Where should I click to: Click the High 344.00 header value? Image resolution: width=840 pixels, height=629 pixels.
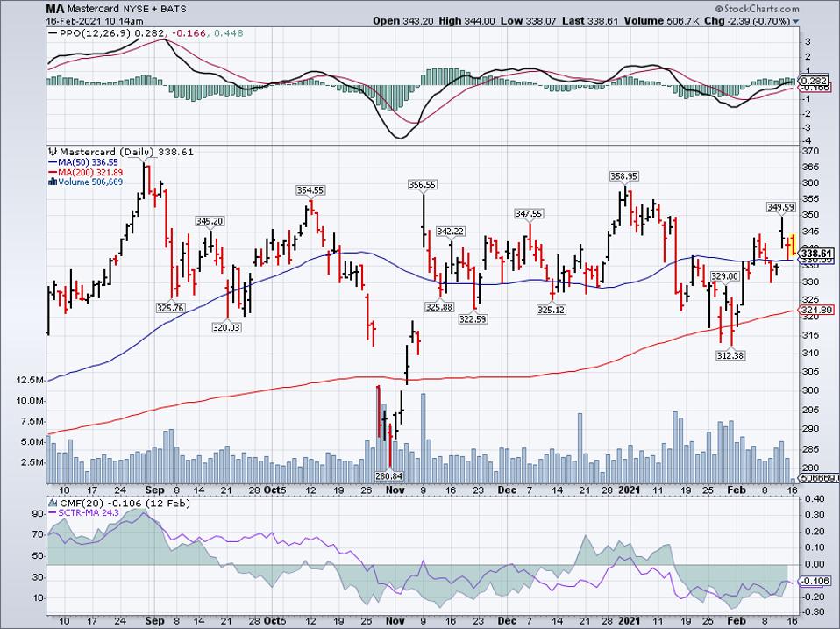[466, 21]
